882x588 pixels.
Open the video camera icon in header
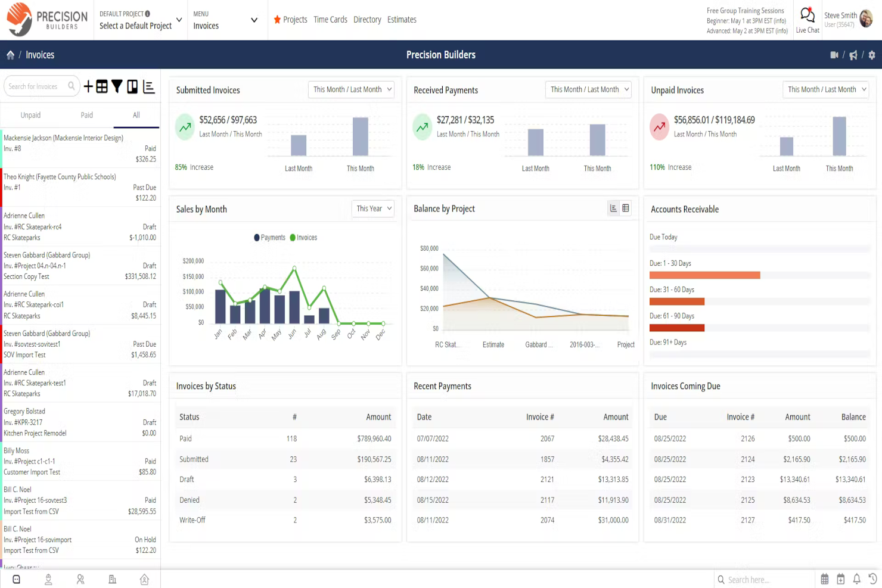[x=834, y=55]
